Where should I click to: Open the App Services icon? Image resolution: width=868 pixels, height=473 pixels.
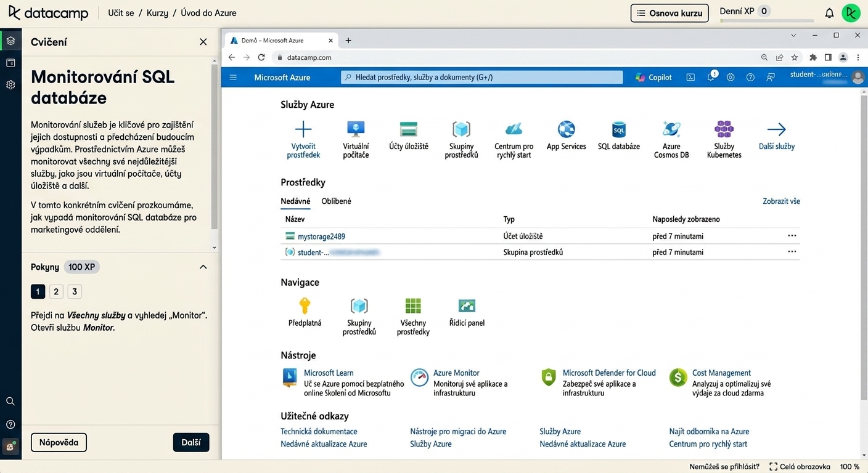coord(566,129)
